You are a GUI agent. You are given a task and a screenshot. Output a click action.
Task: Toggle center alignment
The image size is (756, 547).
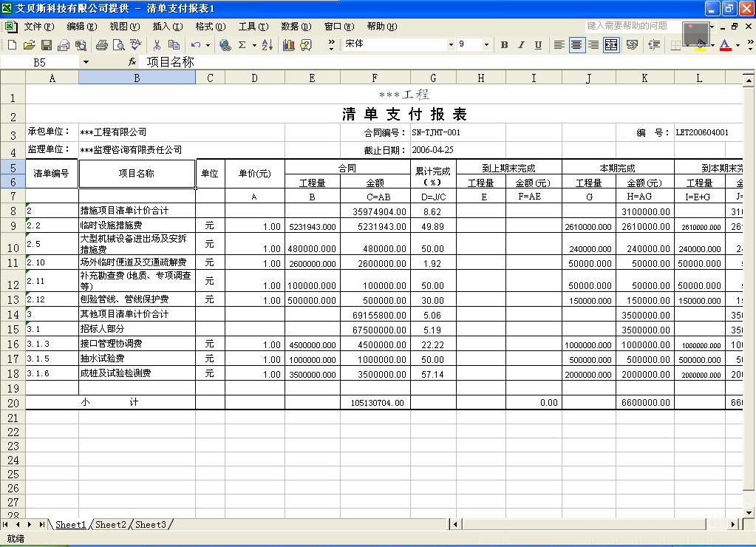[x=576, y=45]
